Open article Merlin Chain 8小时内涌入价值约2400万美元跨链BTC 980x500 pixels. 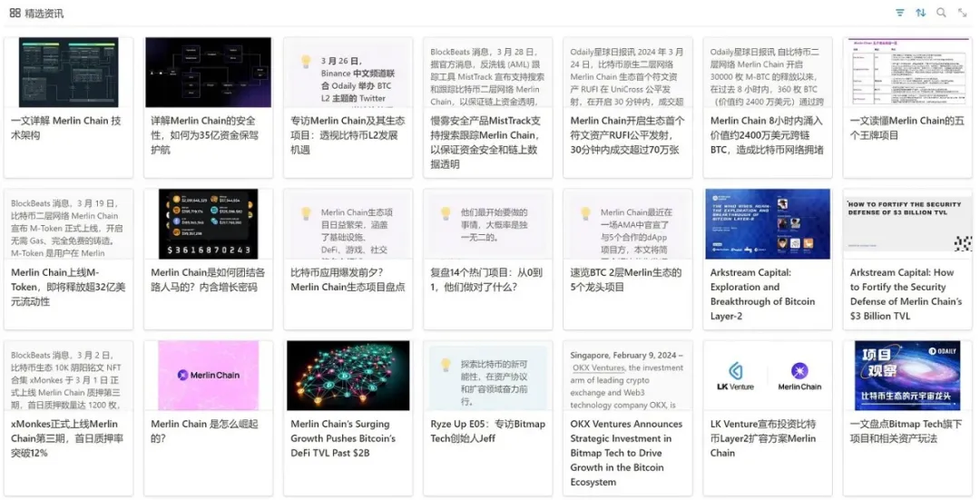point(767,135)
